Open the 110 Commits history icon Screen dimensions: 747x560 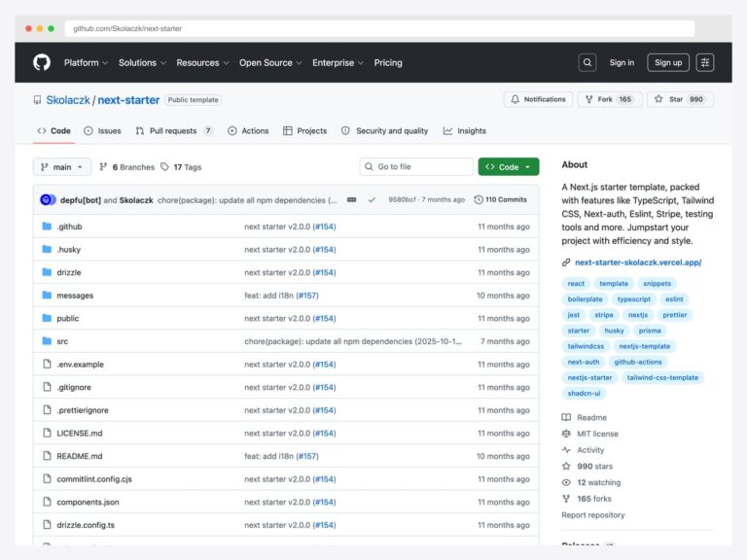[x=479, y=199]
